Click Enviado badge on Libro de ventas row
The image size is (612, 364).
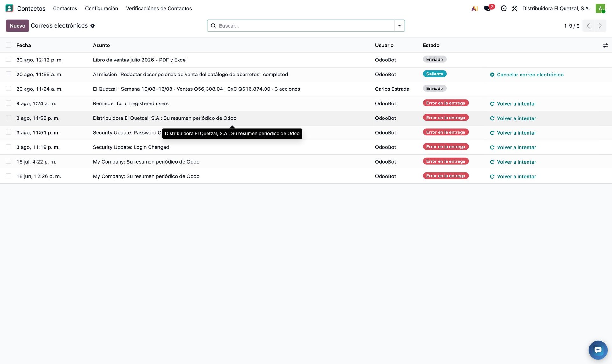point(434,59)
